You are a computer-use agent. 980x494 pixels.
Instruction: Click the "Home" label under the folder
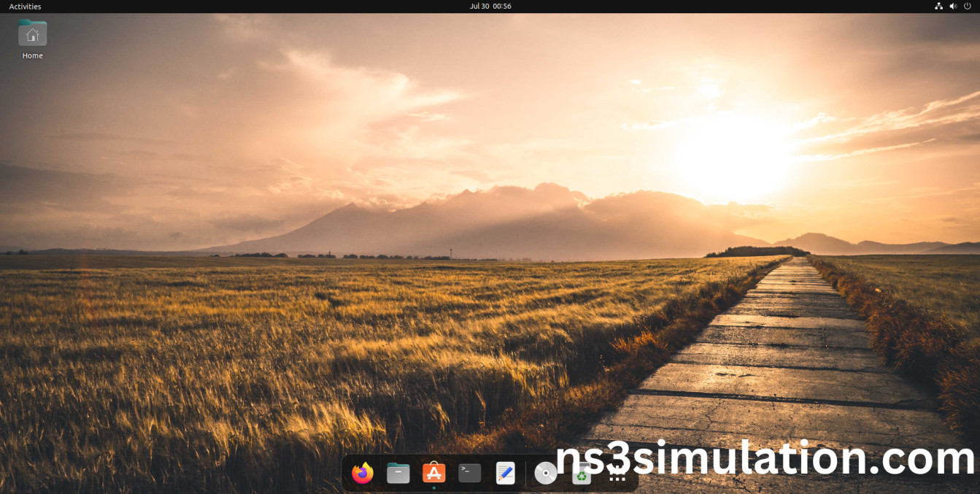33,55
